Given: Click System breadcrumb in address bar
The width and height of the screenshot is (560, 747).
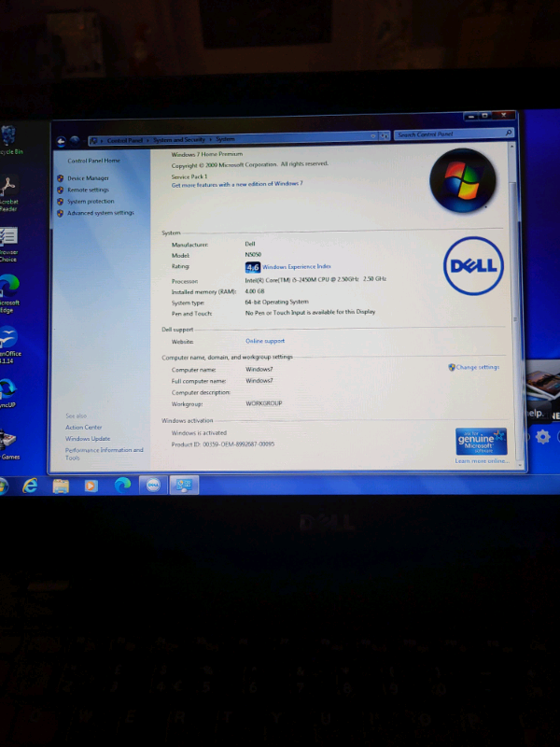Looking at the screenshot, I should (x=225, y=139).
